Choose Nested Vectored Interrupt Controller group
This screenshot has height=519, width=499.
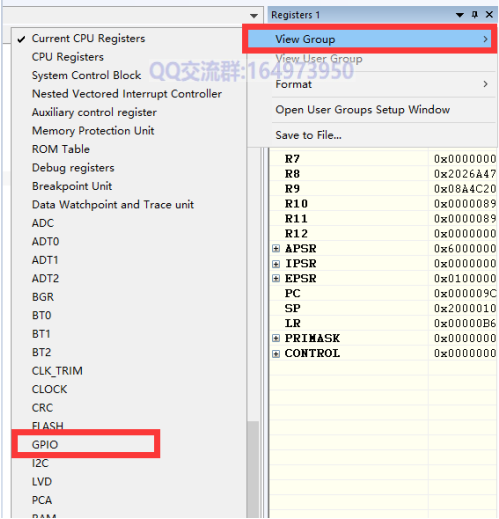128,94
